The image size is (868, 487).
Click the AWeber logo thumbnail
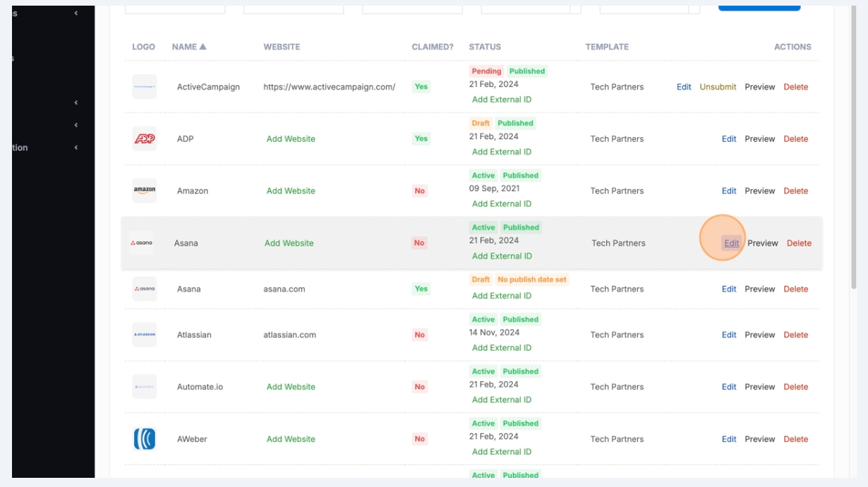click(145, 439)
